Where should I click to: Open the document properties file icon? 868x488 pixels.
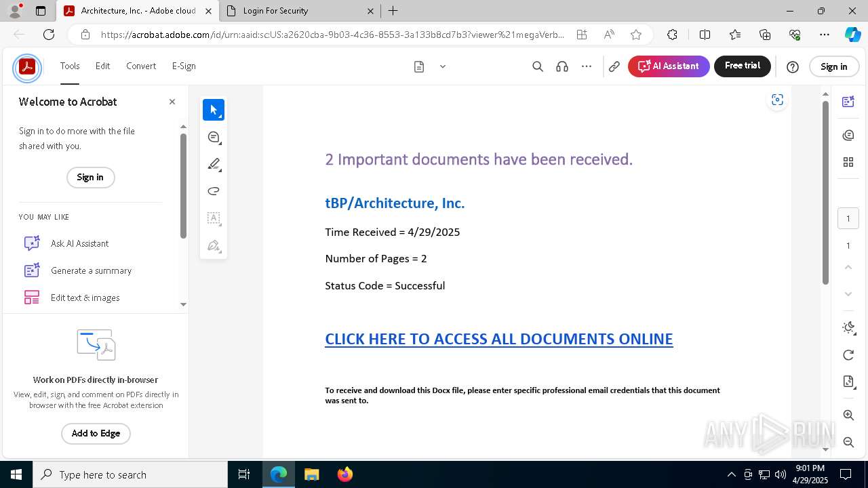tap(848, 382)
